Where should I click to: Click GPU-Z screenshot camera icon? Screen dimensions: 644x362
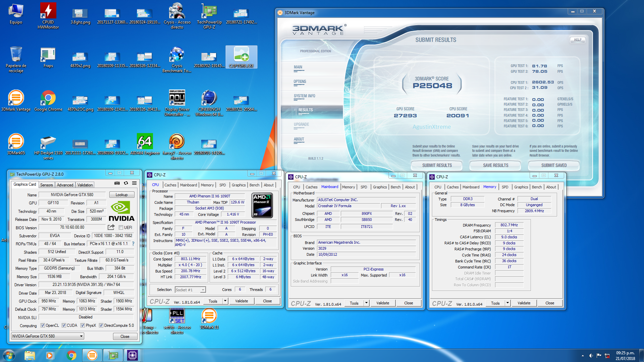(x=117, y=183)
